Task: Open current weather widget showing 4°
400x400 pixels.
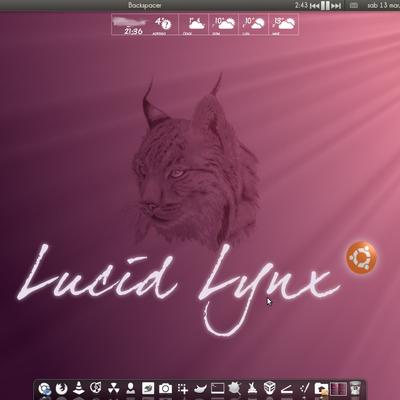Action: [162, 25]
